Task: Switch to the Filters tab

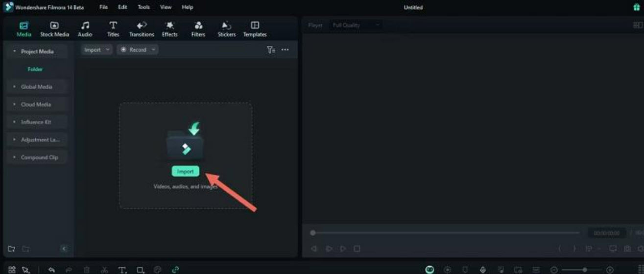Action: tap(198, 29)
